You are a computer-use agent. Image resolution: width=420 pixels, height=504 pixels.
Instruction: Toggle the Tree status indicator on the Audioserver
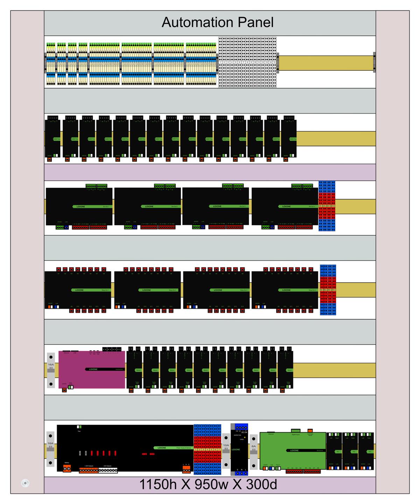tap(70, 387)
